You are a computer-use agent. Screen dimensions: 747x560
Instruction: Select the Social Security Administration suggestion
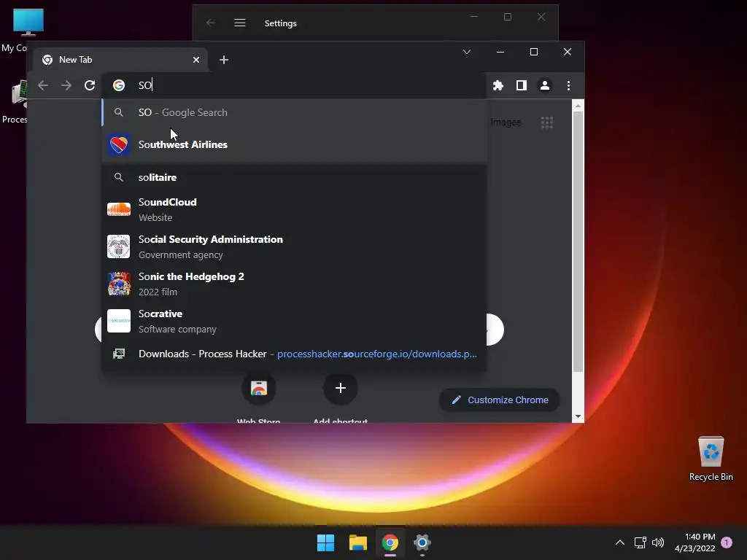pos(294,246)
